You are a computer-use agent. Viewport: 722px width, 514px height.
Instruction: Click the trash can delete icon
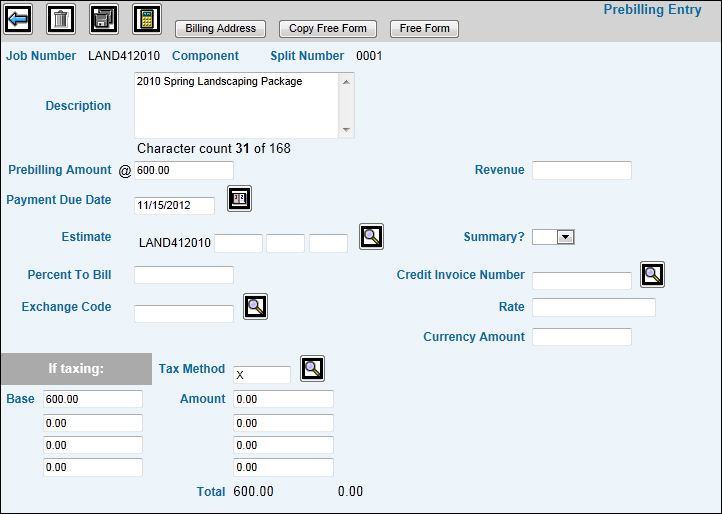click(61, 19)
